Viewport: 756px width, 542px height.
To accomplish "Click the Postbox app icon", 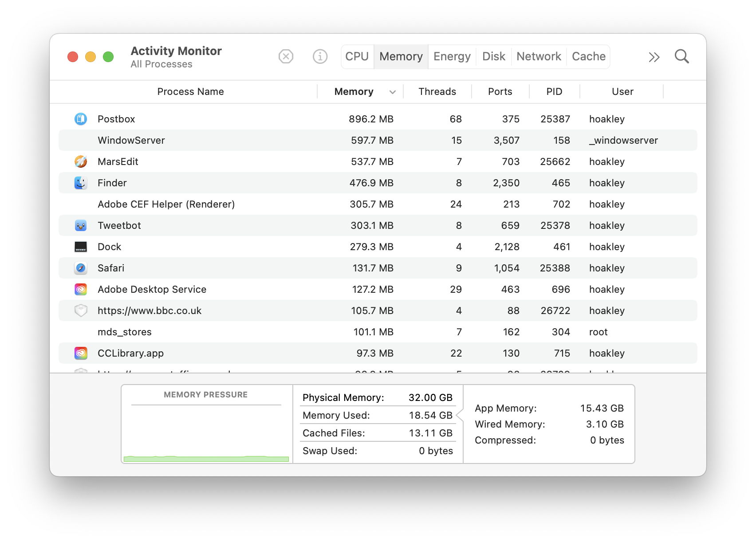I will click(80, 119).
